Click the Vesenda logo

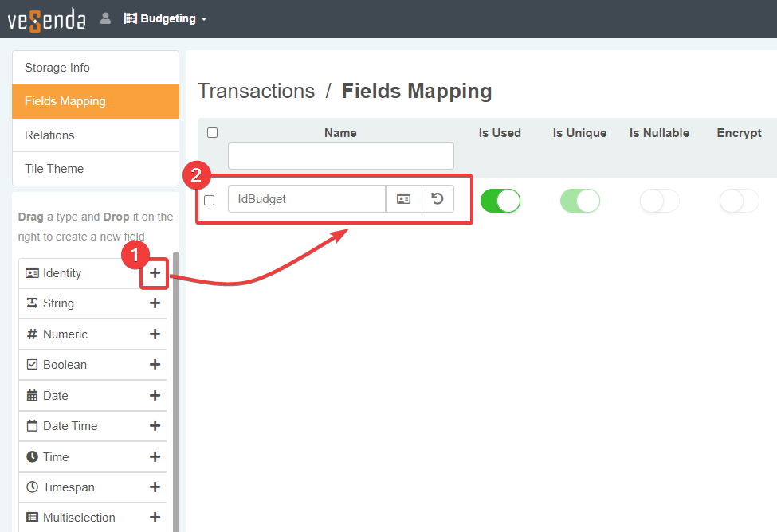[46, 19]
